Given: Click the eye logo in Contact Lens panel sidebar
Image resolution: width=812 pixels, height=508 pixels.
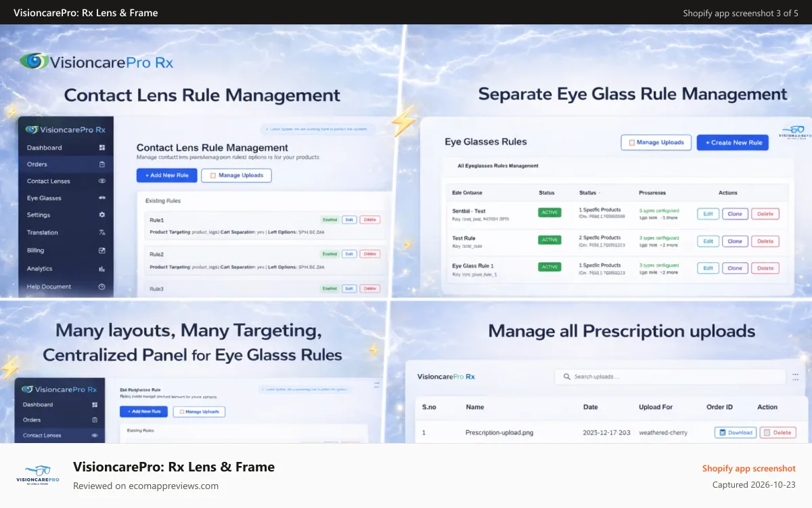Looking at the screenshot, I should (x=31, y=129).
